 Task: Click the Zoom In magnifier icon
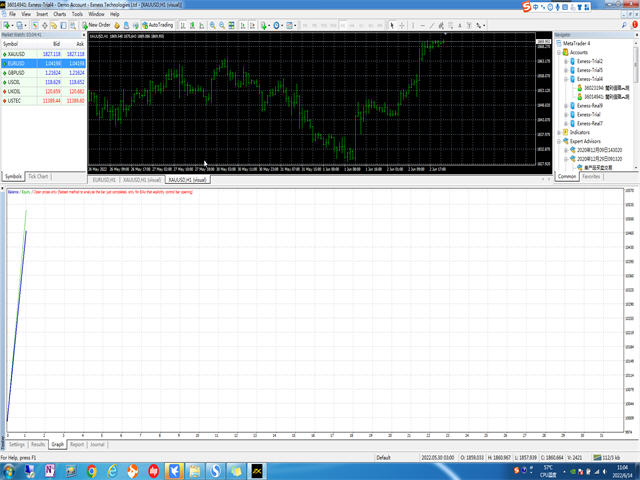coord(213,25)
